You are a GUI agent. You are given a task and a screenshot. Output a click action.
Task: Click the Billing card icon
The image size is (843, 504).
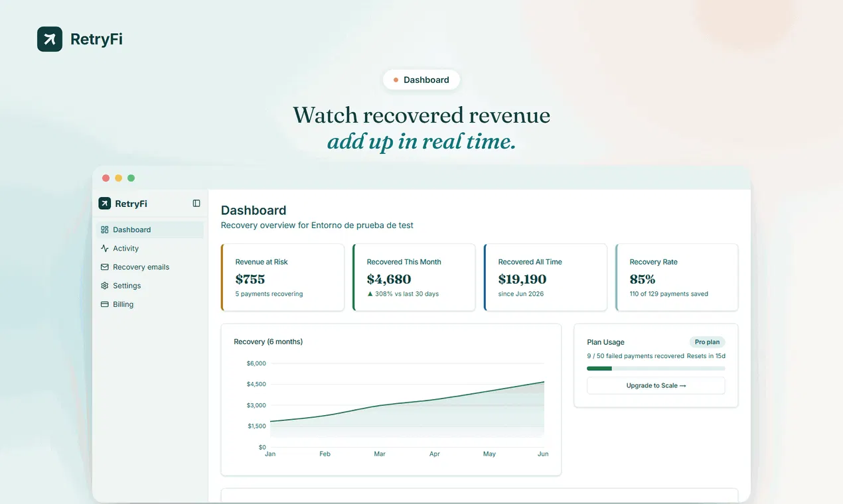tap(105, 304)
